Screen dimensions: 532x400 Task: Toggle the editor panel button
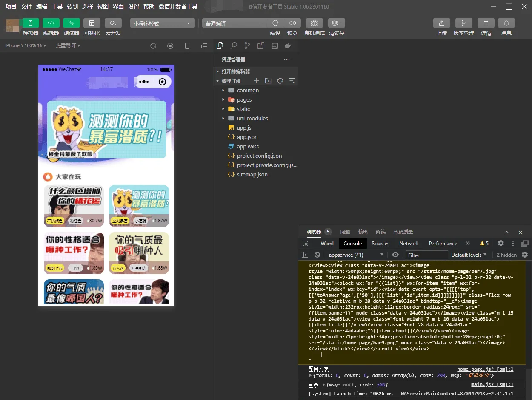pyautogui.click(x=51, y=23)
